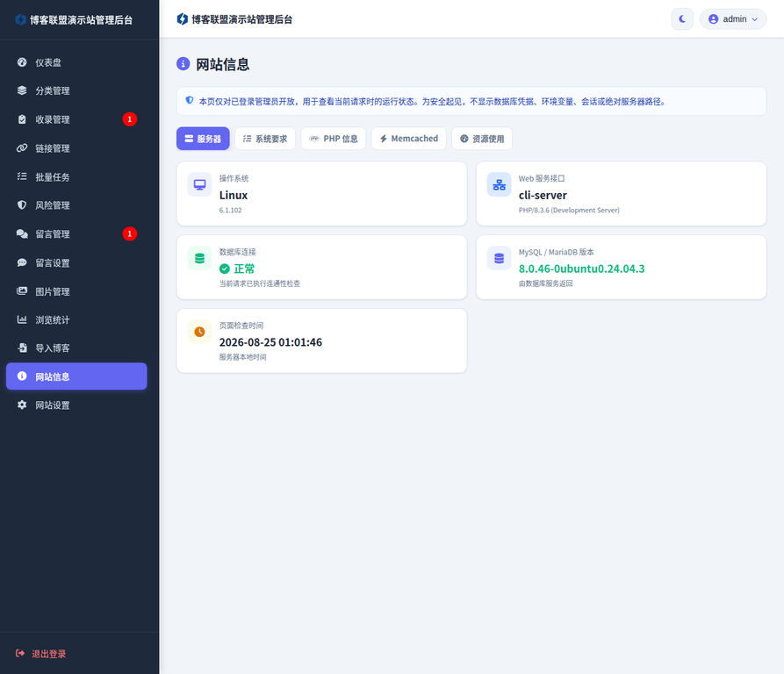Click the red badge on 收录管理
Image resolution: width=784 pixels, height=674 pixels.
click(130, 118)
